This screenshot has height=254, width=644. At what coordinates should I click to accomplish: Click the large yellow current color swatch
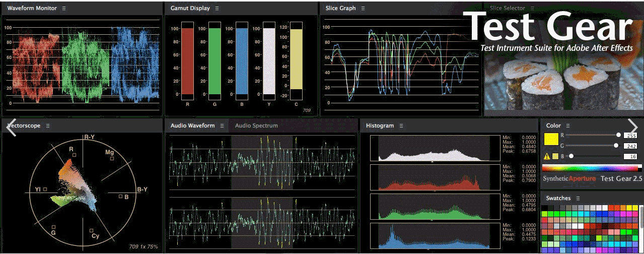551,138
